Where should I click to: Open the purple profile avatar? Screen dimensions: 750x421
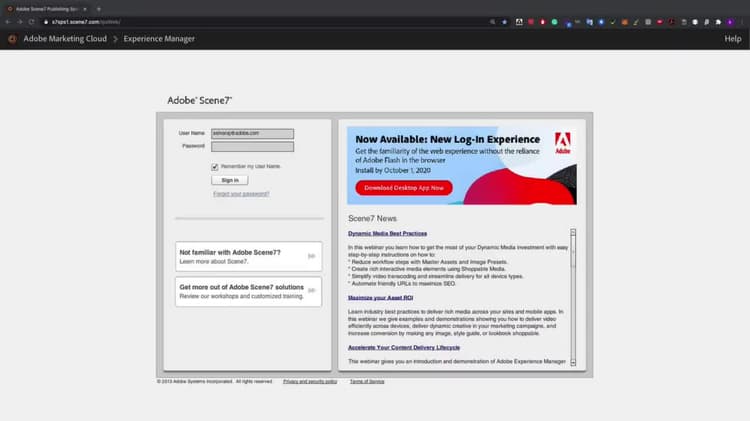[x=730, y=22]
